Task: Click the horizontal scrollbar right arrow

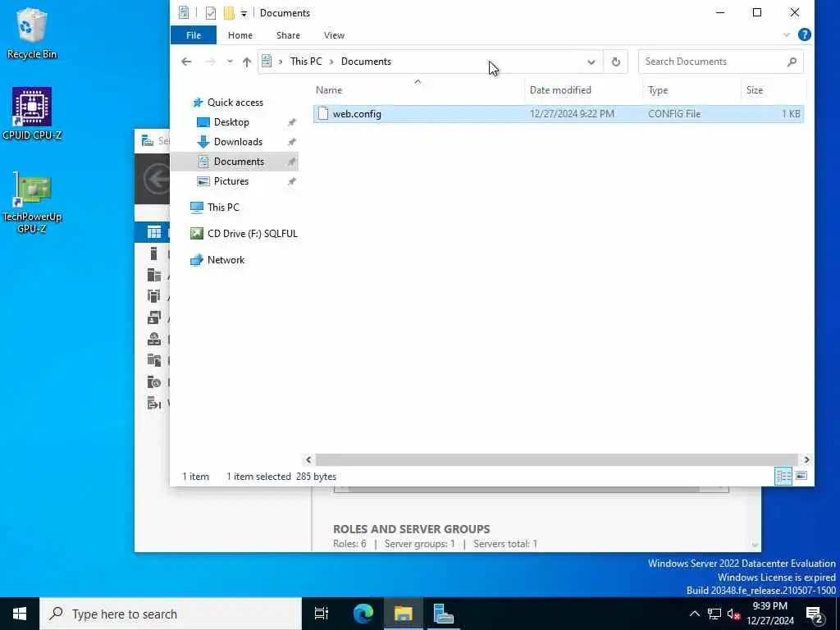Action: [807, 459]
